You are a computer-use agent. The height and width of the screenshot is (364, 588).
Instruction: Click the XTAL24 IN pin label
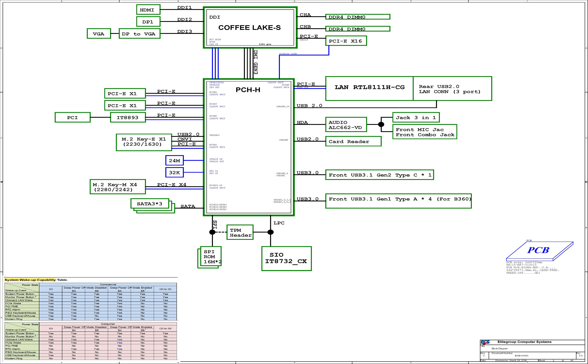(x=216, y=159)
